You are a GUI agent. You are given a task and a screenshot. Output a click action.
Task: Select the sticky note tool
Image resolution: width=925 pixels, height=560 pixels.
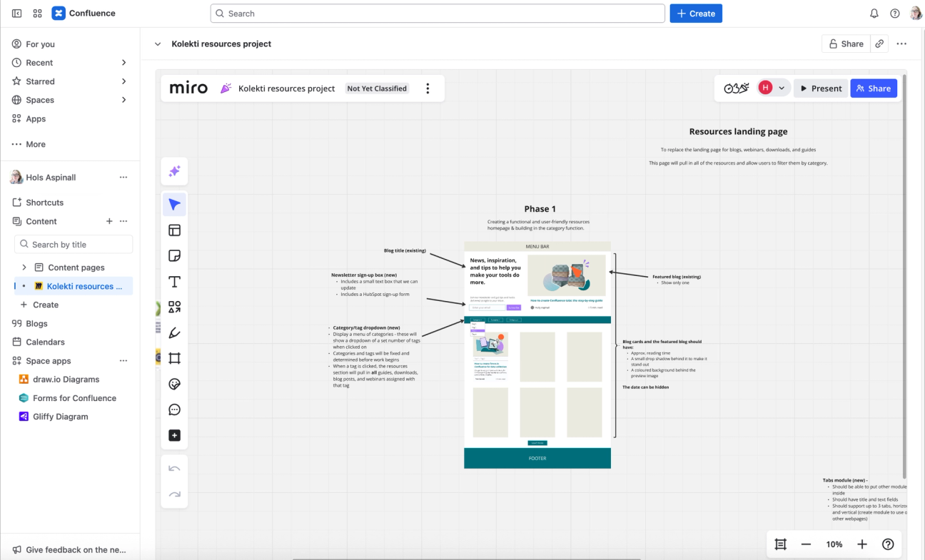pos(174,255)
